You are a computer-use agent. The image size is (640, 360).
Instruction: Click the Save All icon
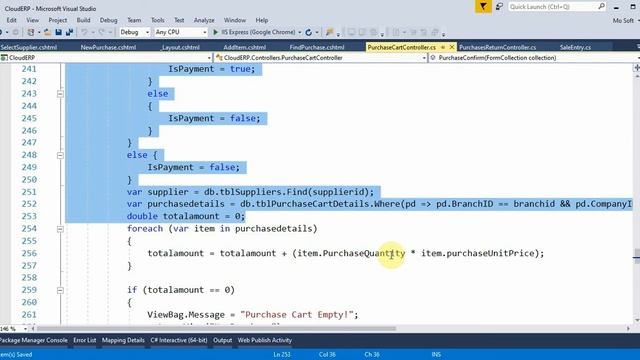(x=69, y=32)
